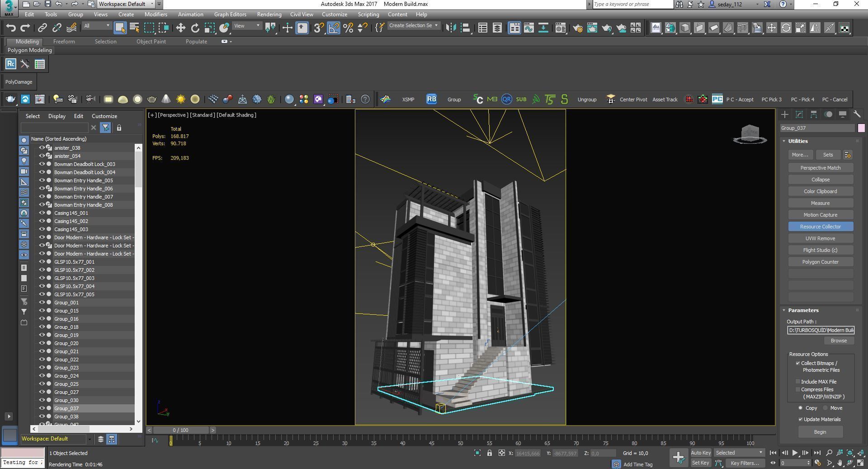Image resolution: width=868 pixels, height=469 pixels.
Task: Click the Auto Key button
Action: point(701,453)
